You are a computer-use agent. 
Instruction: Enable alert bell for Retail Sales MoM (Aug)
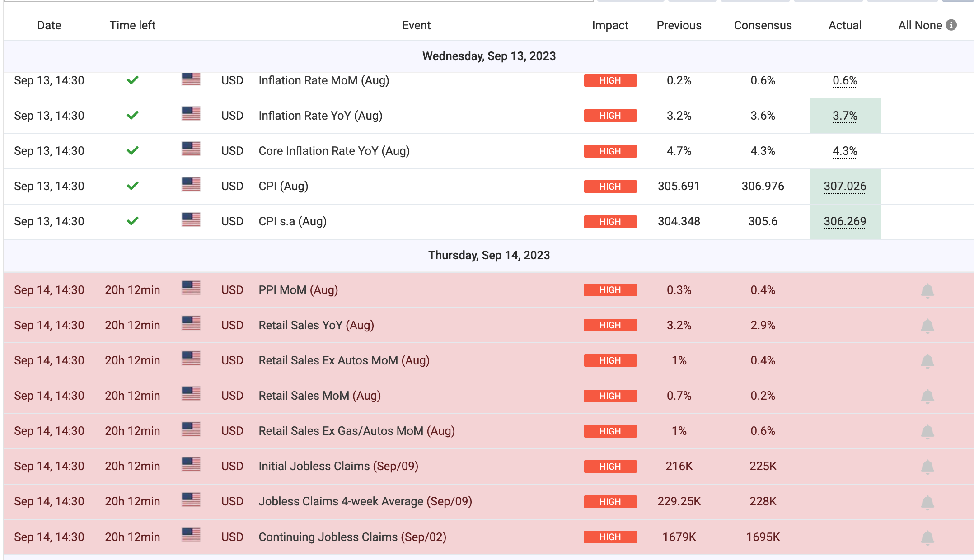click(927, 396)
